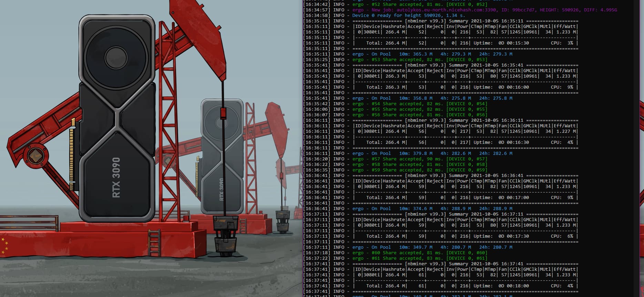Click the '#58 Share accepted' log line
This screenshot has height=297, width=644.
point(395,165)
